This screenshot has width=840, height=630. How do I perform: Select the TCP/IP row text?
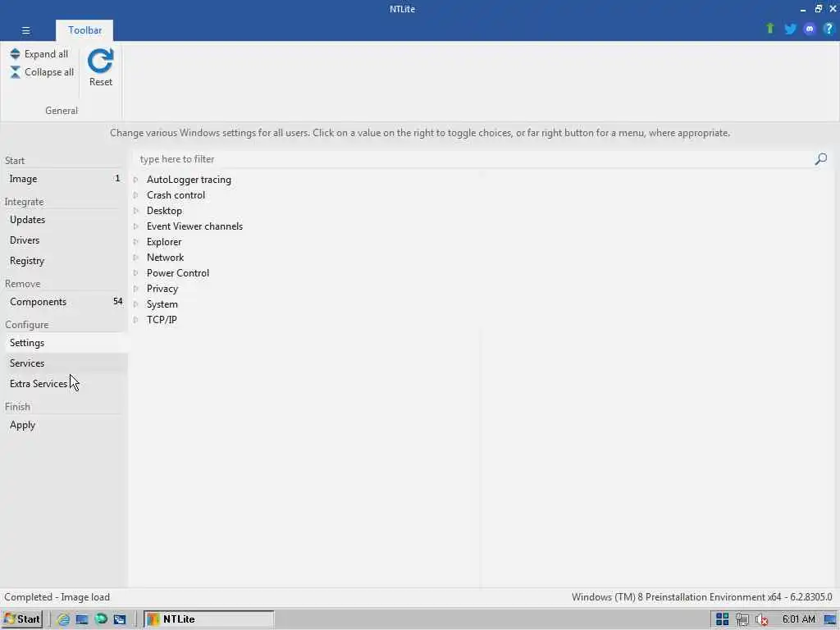click(x=162, y=319)
